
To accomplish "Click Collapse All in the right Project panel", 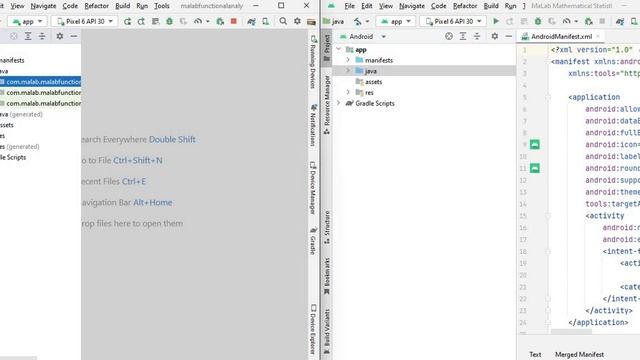I will (x=477, y=36).
